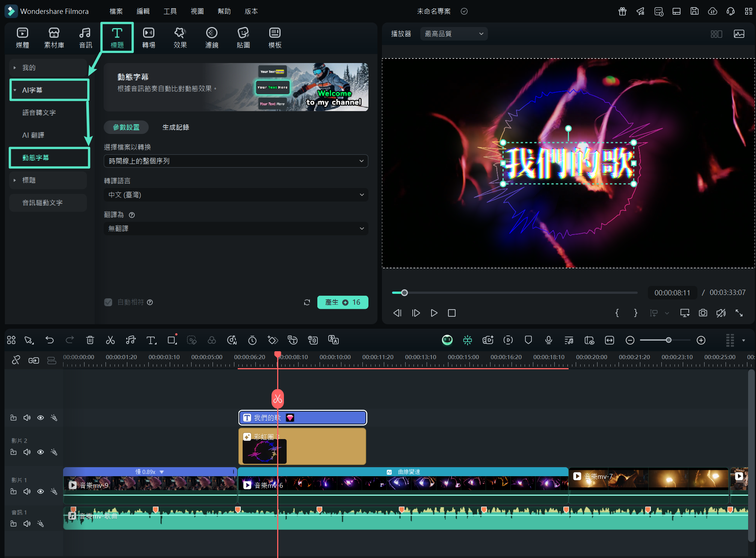Mute the 音訊 1 track
Screen dimensions: 756x558
coord(27,523)
